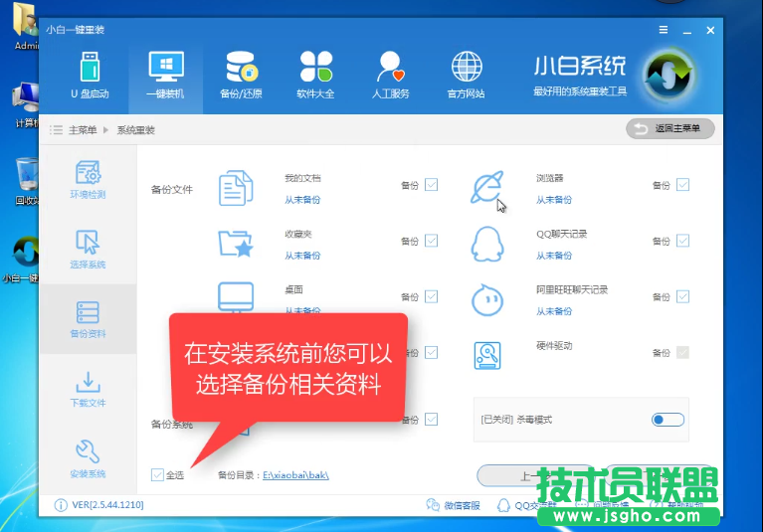Click the 收藏夹 star folder icon
The width and height of the screenshot is (763, 532).
(236, 244)
